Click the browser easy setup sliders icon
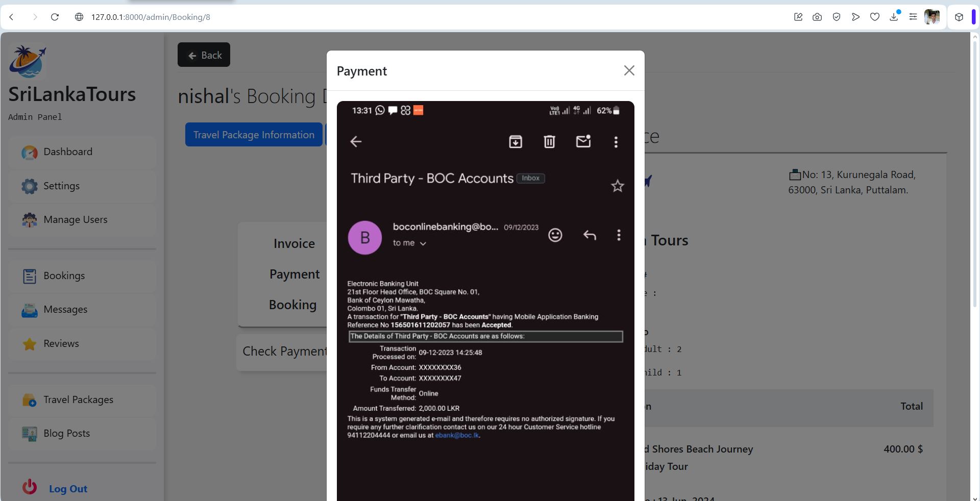 coord(913,17)
